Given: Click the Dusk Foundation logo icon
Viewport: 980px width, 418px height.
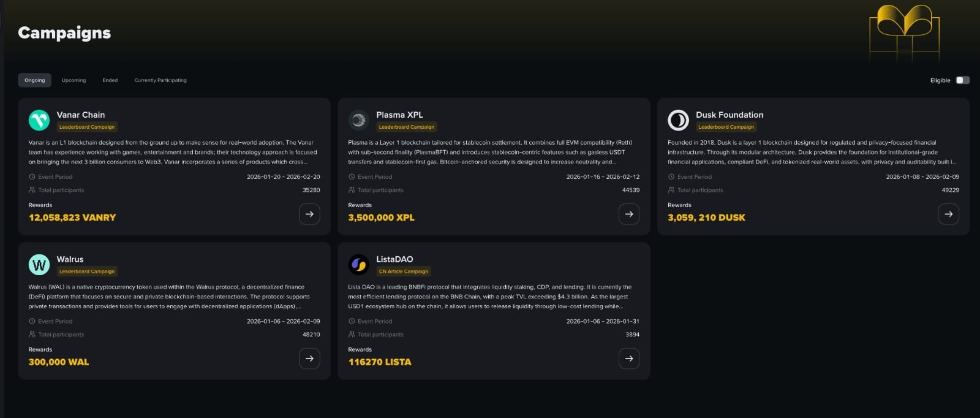Looking at the screenshot, I should (x=678, y=120).
